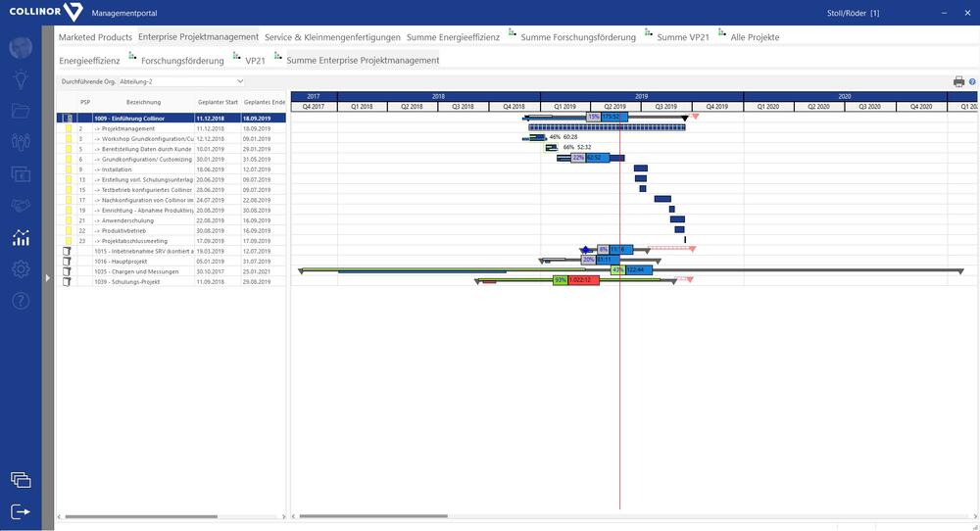980x531 pixels.
Task: Click the print icon above the Gantt chart
Action: tap(958, 82)
